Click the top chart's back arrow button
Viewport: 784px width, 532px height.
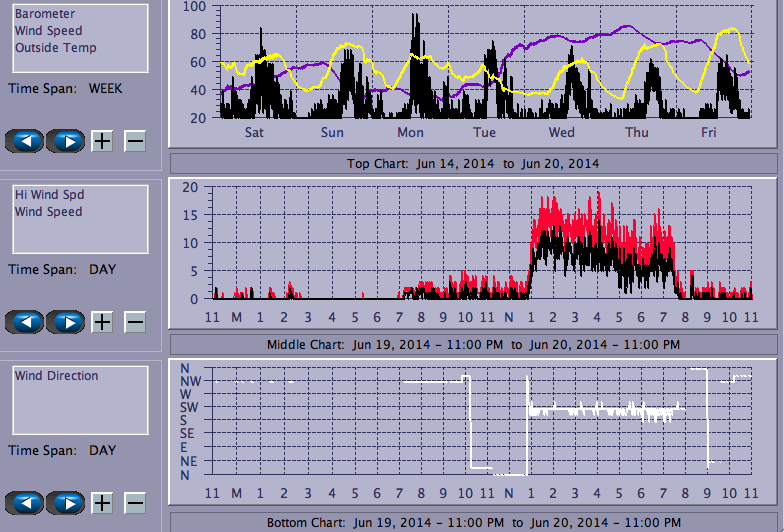point(25,141)
